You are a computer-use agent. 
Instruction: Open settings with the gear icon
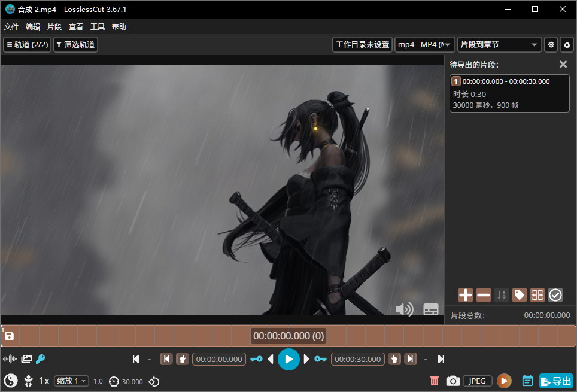(567, 45)
